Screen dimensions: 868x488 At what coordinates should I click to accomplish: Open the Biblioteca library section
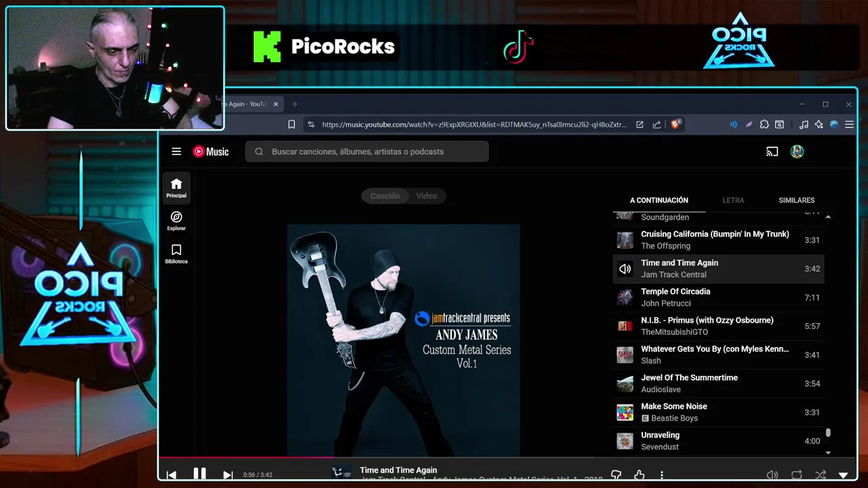(176, 253)
